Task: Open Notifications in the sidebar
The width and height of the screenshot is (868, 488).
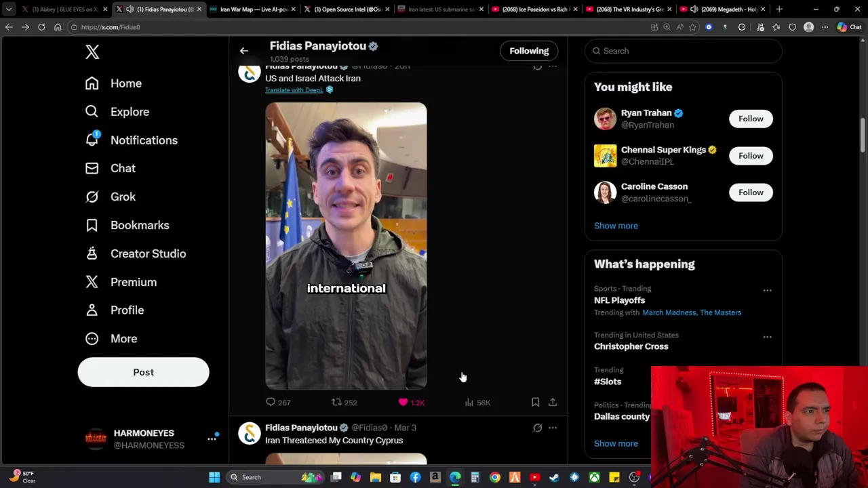Action: 131,140
